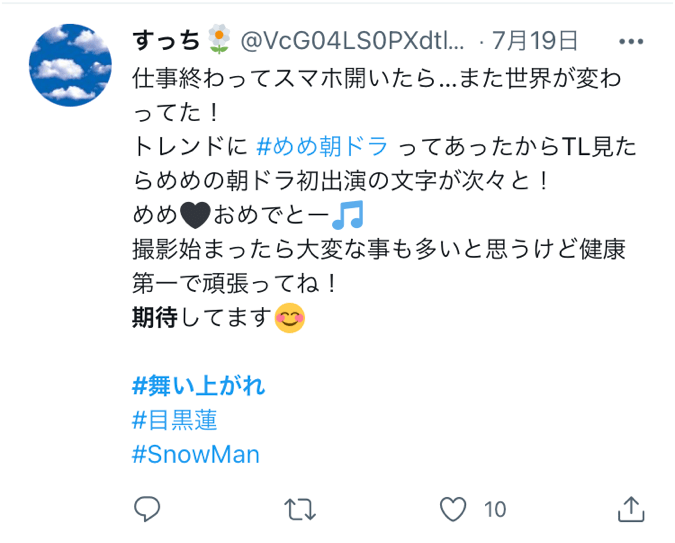Click the blushing smiley emoji
Image resolution: width=675 pixels, height=543 pixels.
290,318
